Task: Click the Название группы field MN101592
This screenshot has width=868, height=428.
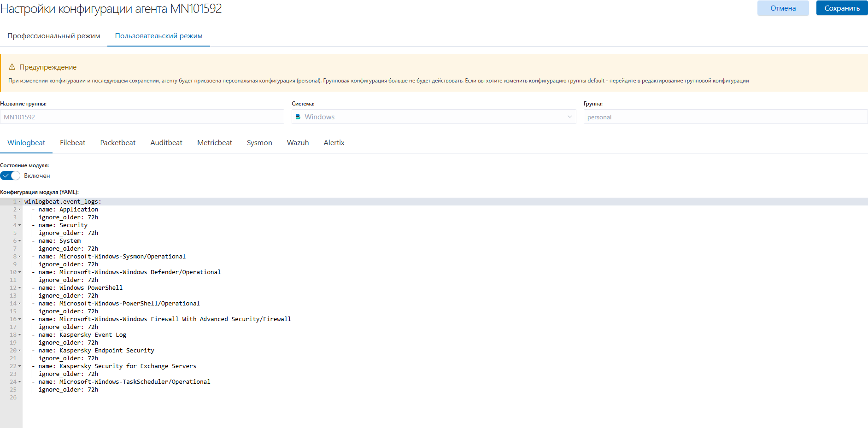Action: coord(142,117)
